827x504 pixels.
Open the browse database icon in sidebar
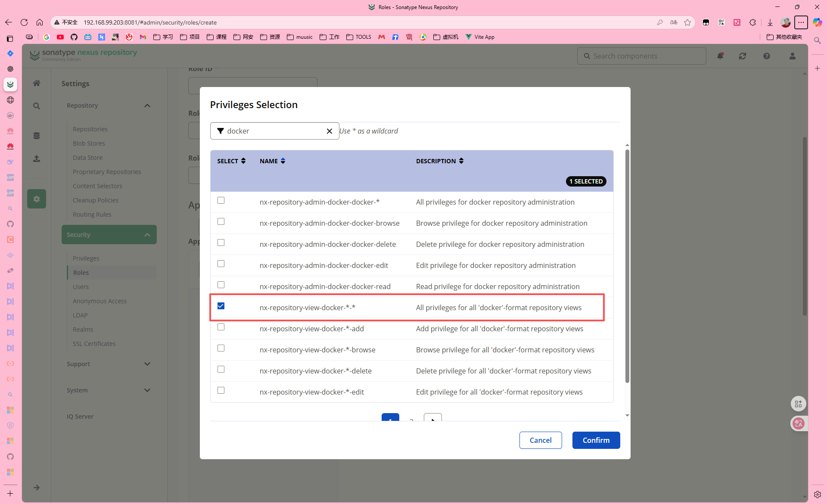pos(37,136)
